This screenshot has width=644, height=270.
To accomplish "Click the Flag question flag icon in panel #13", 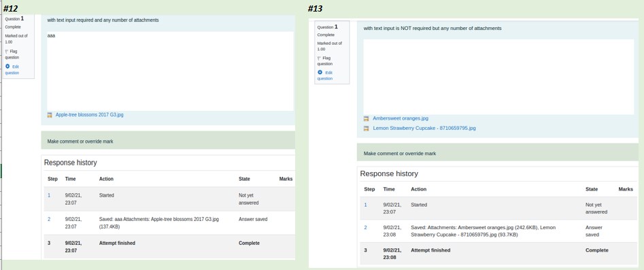I will (319, 58).
